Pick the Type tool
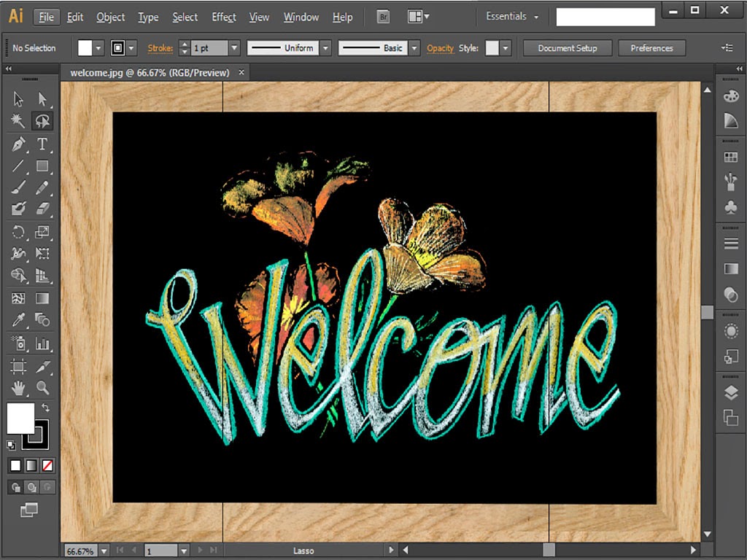Screen dimensions: 747x560 tap(42, 144)
